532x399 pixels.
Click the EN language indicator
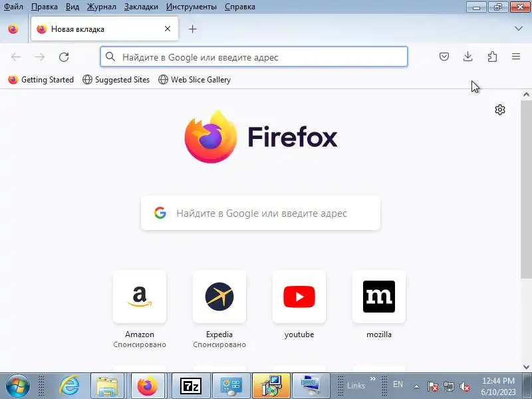[398, 384]
